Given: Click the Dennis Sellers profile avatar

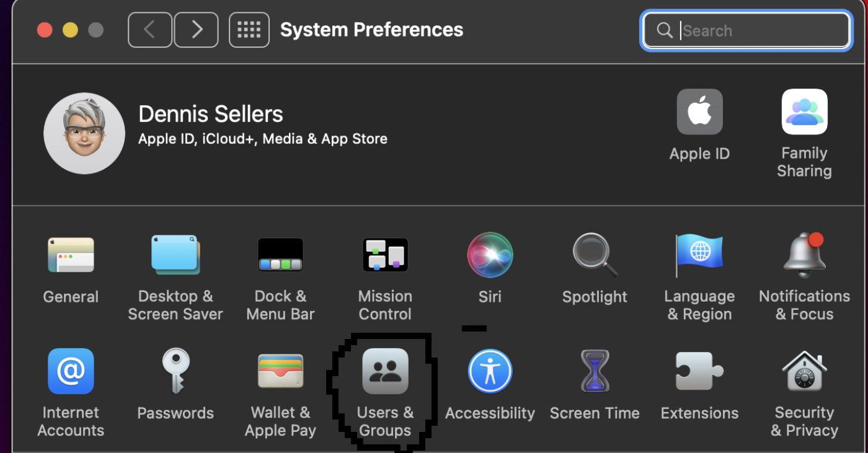Looking at the screenshot, I should [84, 133].
